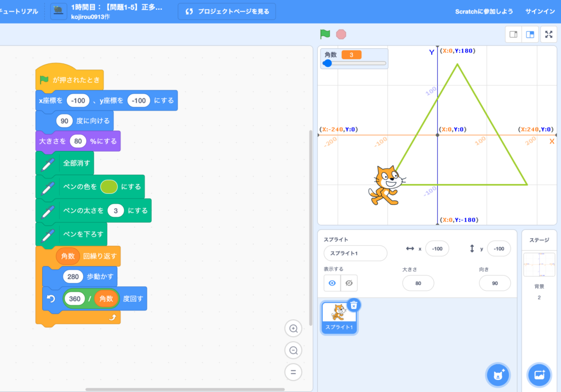Select the large stage layout icon
Image resolution: width=561 pixels, height=392 pixels.
coord(530,34)
